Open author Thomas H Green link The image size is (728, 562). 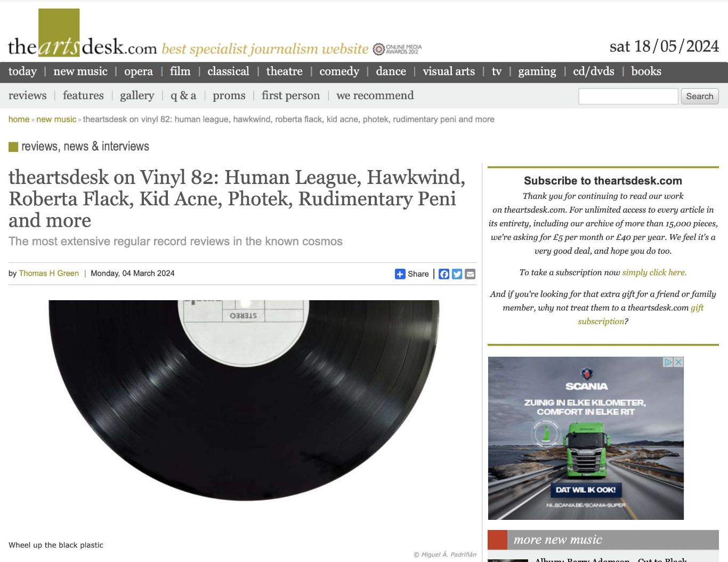pos(49,273)
